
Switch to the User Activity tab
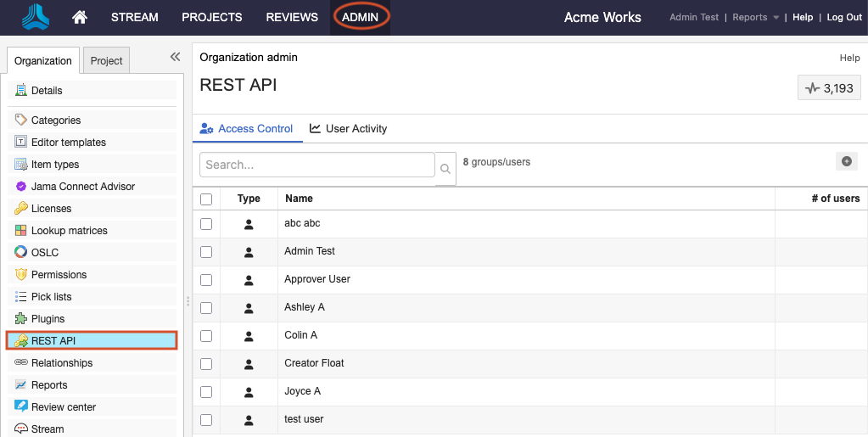point(348,129)
